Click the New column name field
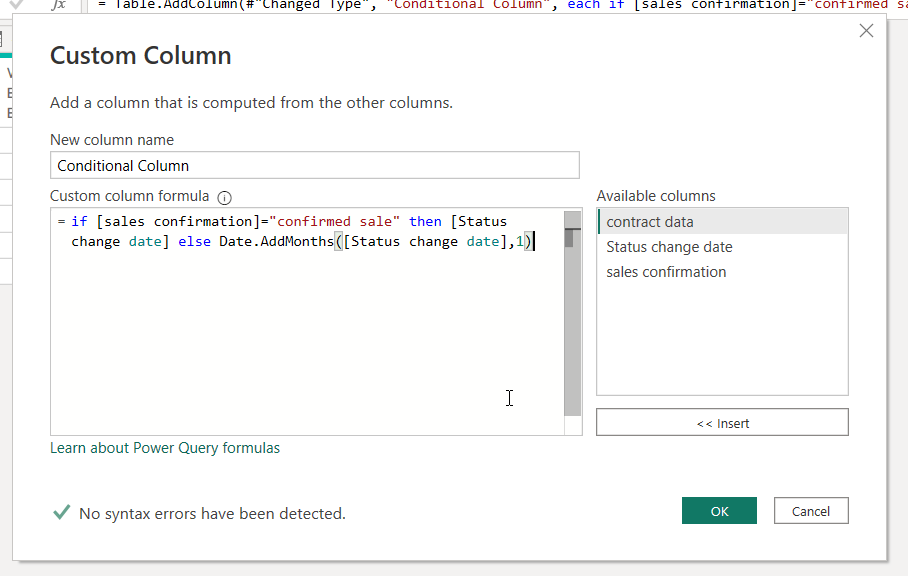The height and width of the screenshot is (576, 908). (314, 166)
